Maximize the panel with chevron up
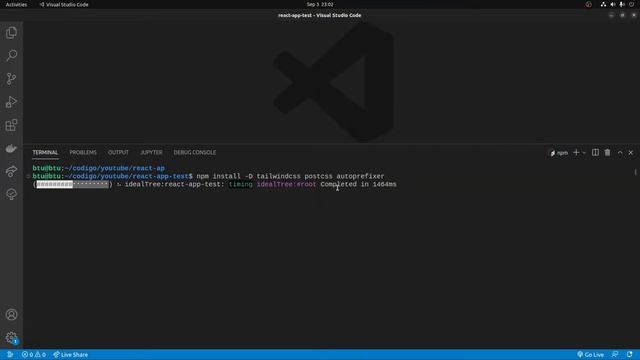The width and height of the screenshot is (640, 360). tap(620, 152)
